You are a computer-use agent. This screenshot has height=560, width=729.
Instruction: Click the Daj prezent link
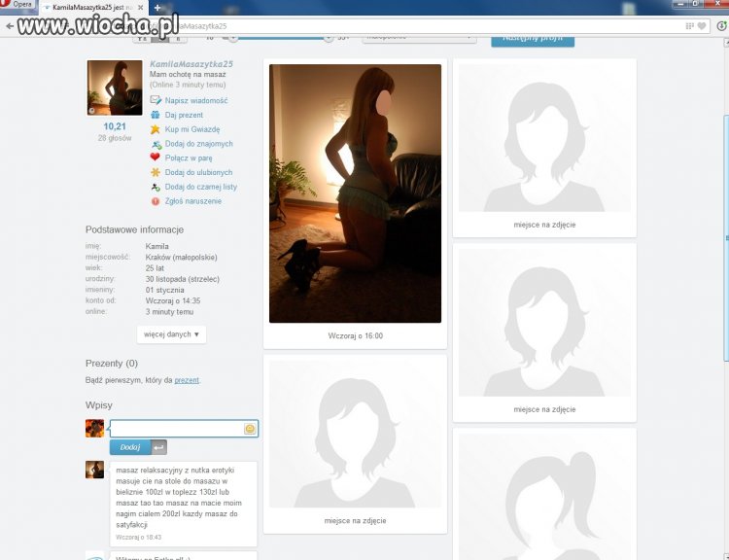point(184,115)
